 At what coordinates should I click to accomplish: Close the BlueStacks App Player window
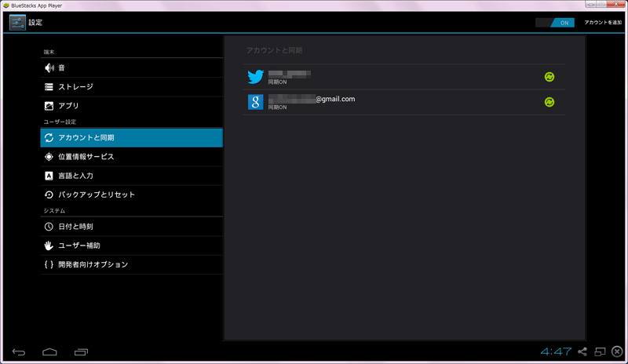pyautogui.click(x=616, y=5)
